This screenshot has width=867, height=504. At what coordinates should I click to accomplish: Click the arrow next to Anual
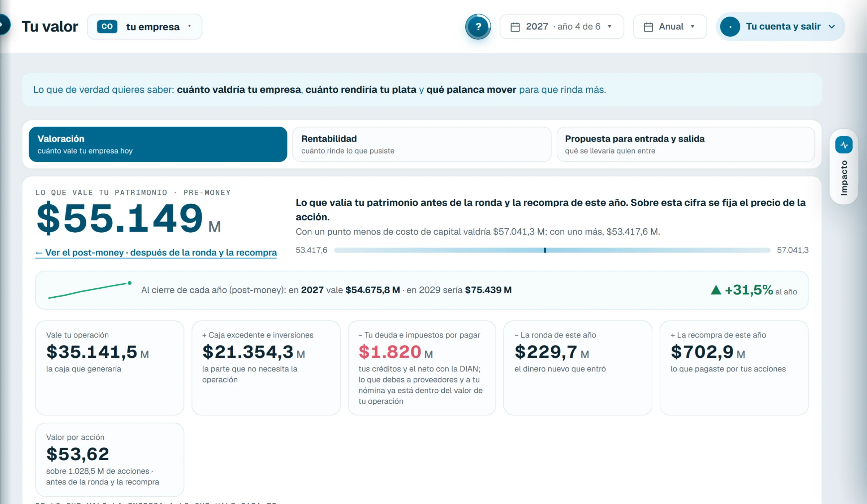[693, 27]
